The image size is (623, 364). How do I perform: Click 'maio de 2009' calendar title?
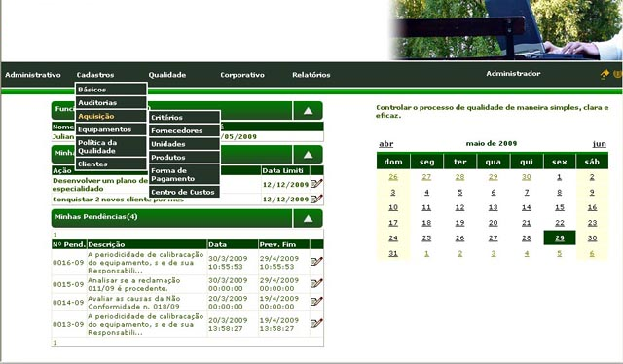[492, 143]
